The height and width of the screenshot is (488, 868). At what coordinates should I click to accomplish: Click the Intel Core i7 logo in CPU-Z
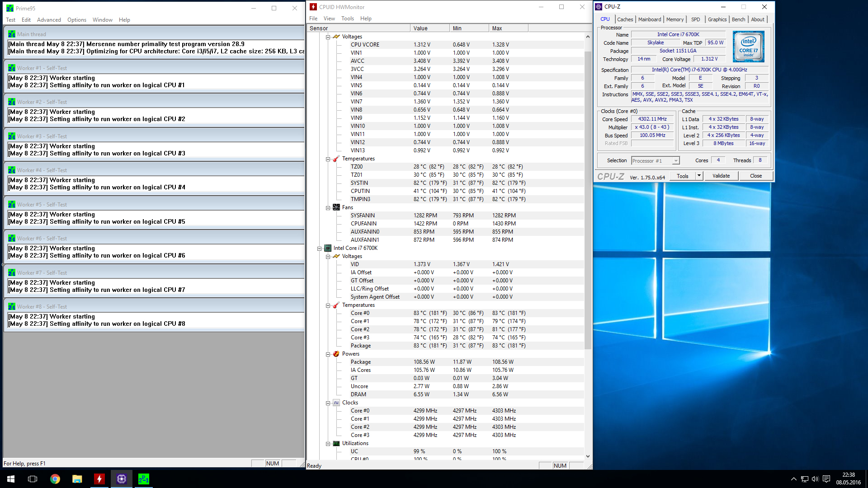(x=749, y=47)
